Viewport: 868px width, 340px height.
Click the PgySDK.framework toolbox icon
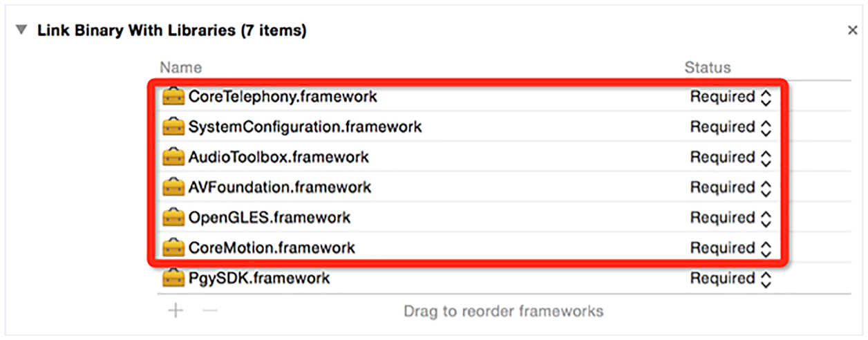(173, 278)
